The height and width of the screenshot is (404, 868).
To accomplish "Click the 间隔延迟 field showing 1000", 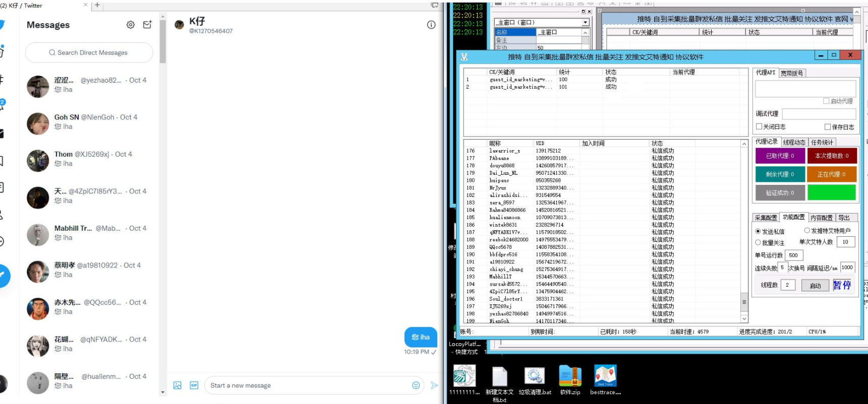I will pos(847,267).
